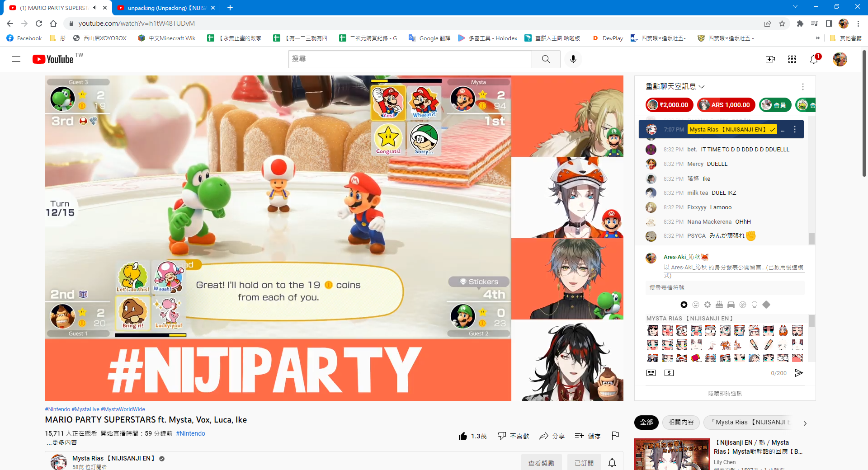Open the YouTube guide hamburger menu
The width and height of the screenshot is (868, 470).
point(16,59)
